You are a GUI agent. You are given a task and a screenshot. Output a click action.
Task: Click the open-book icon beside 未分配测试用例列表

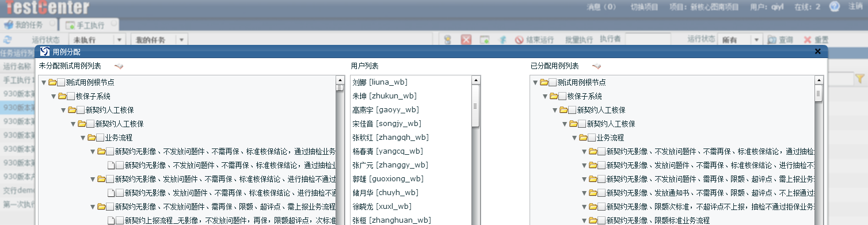point(119,67)
